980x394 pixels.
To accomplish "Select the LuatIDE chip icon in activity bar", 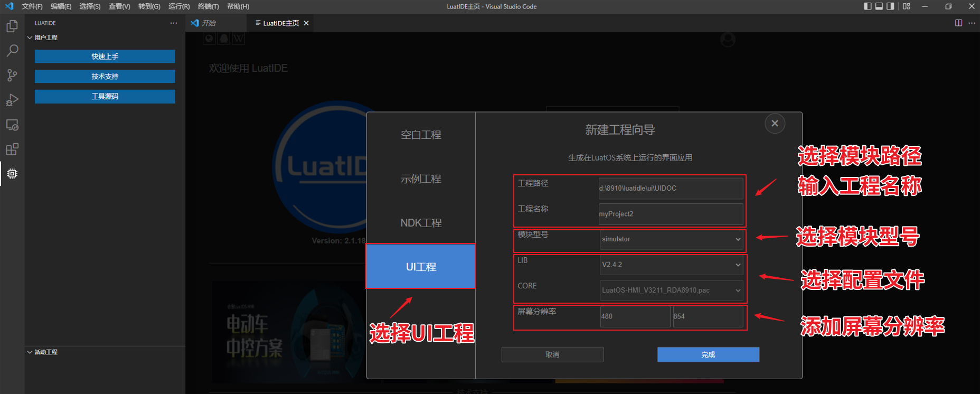I will 12,174.
